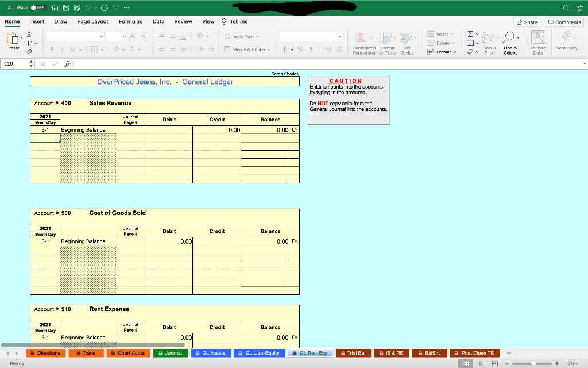Add a new sheet with plus button

point(509,353)
